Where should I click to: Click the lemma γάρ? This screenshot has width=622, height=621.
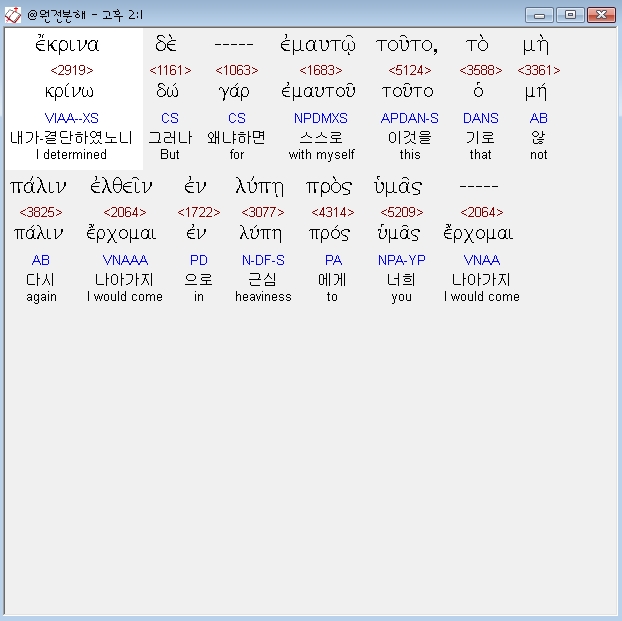[x=234, y=92]
